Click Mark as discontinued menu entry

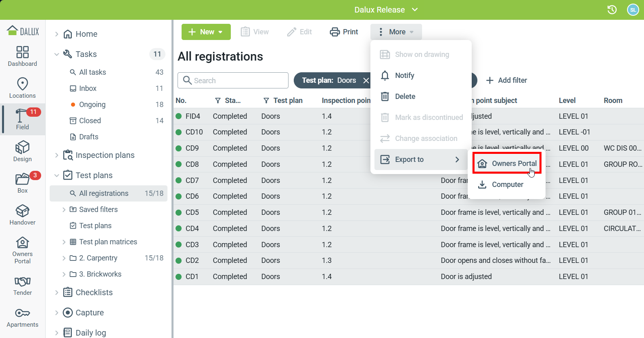coord(421,118)
